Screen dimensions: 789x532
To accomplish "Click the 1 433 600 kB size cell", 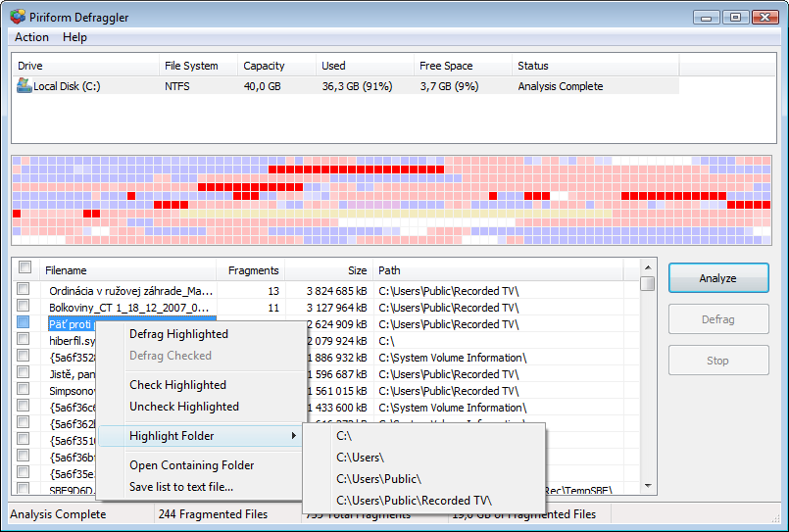I will [x=336, y=408].
